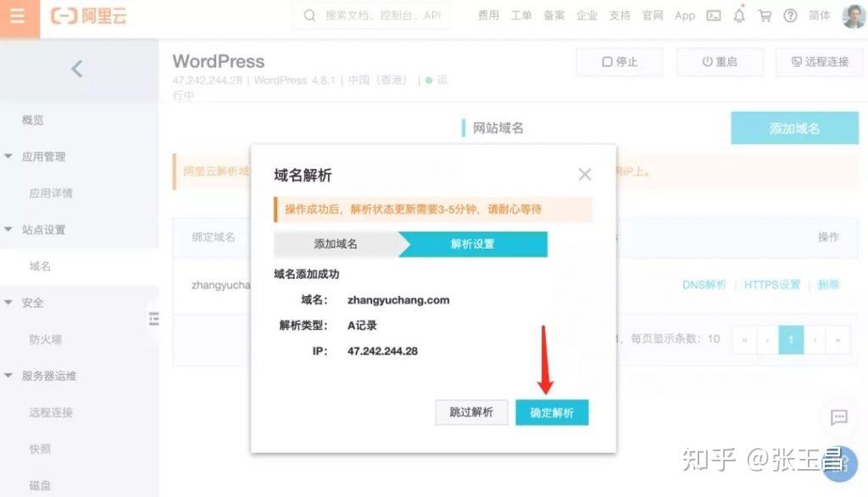868x497 pixels.
Task: Select 概览 in the sidebar
Action: tap(33, 120)
